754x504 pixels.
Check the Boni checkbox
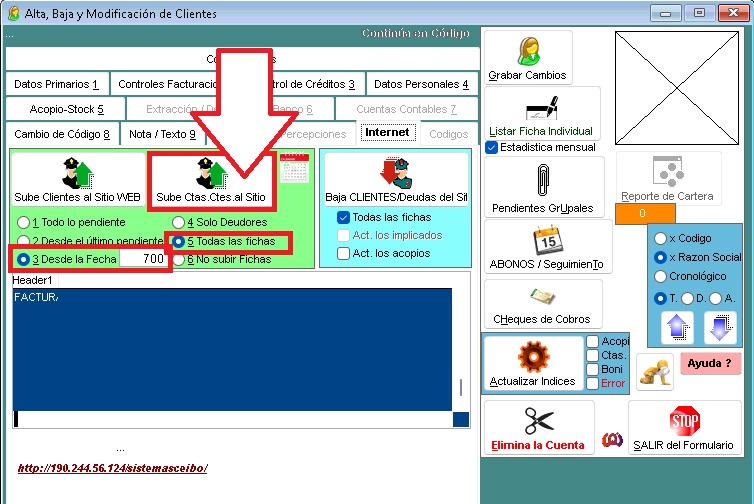pos(592,369)
